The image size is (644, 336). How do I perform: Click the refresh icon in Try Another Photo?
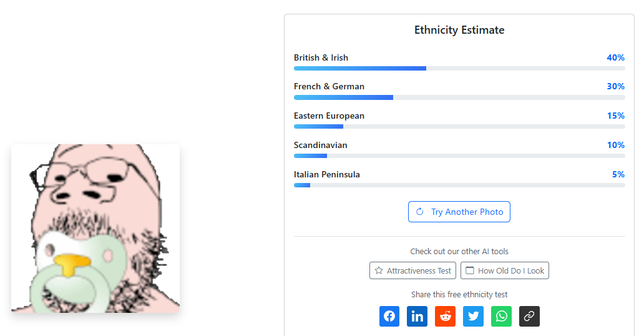[420, 212]
